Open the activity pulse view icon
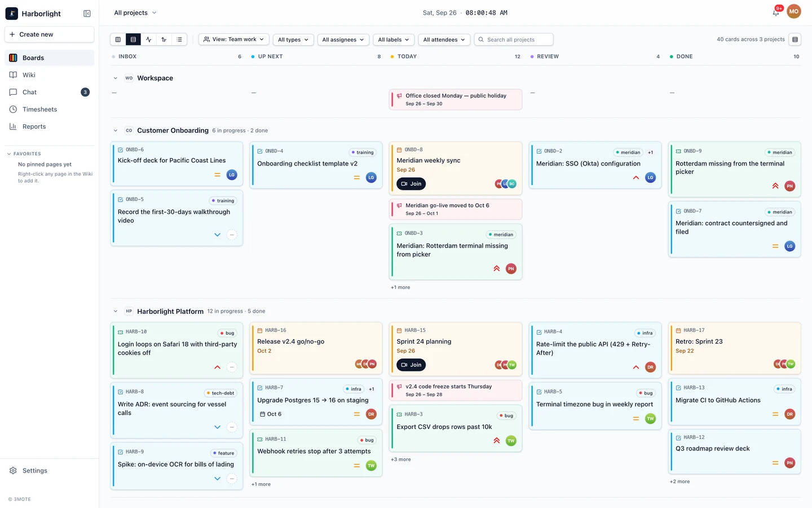 (x=148, y=40)
